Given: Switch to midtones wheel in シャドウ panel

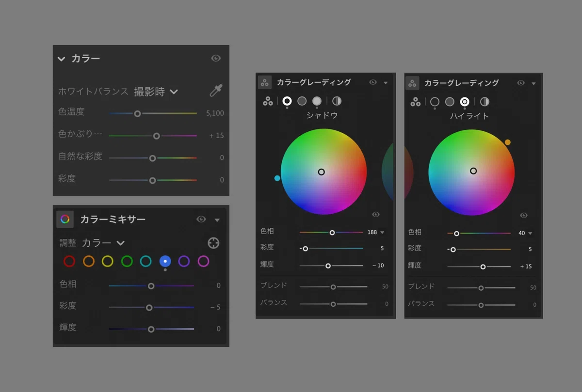Looking at the screenshot, I should [302, 101].
